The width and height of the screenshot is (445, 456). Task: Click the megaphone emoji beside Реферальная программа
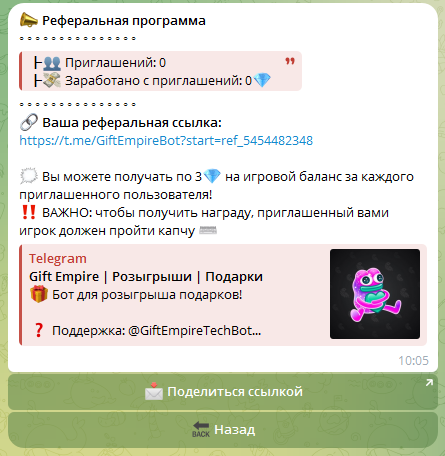tap(29, 20)
